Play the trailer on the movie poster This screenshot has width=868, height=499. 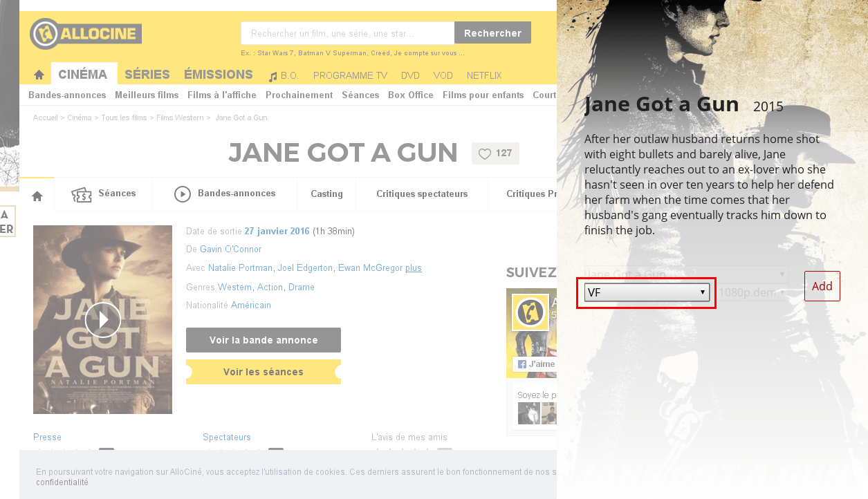click(x=103, y=319)
